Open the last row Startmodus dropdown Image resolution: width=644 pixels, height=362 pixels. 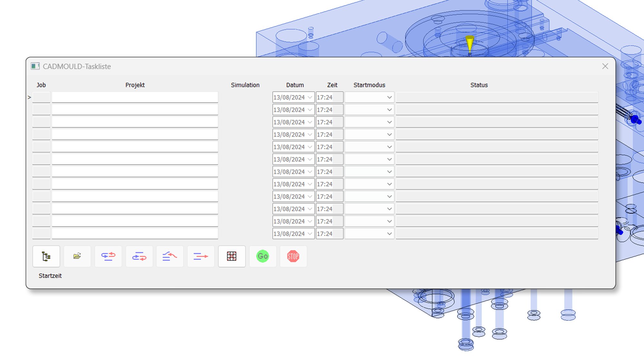(389, 234)
